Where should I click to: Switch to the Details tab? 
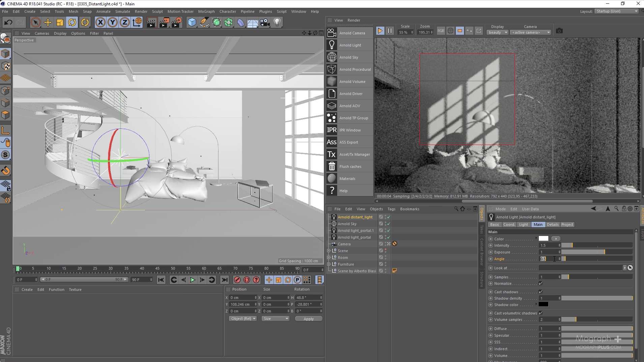click(x=552, y=224)
